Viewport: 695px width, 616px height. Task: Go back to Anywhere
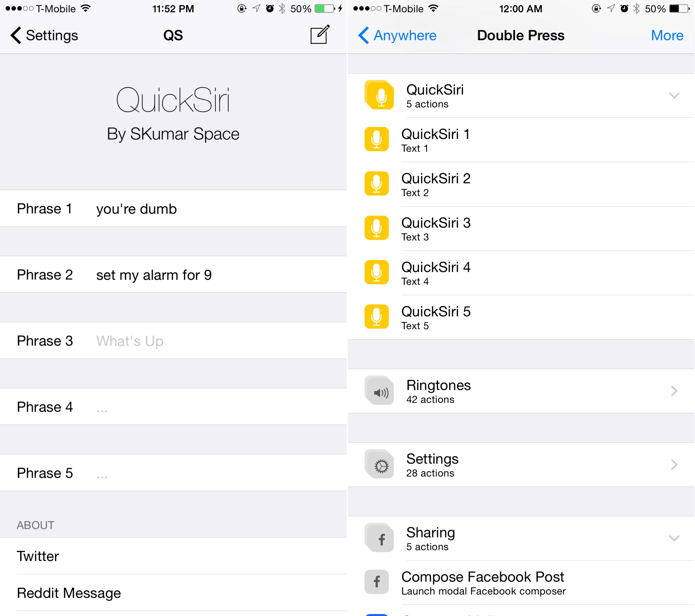(x=397, y=35)
